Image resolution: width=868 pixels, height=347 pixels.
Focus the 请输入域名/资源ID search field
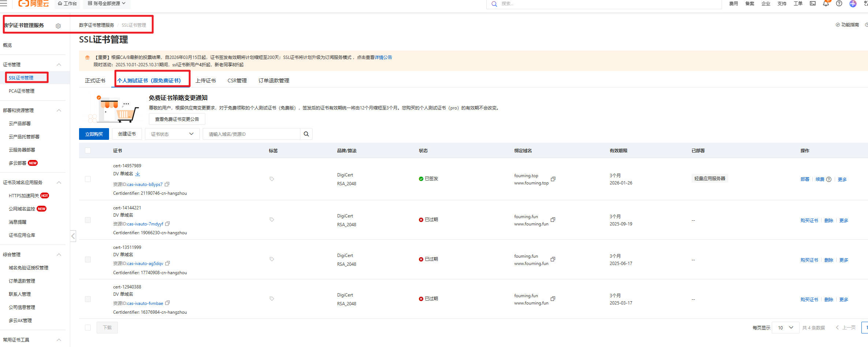[252, 134]
